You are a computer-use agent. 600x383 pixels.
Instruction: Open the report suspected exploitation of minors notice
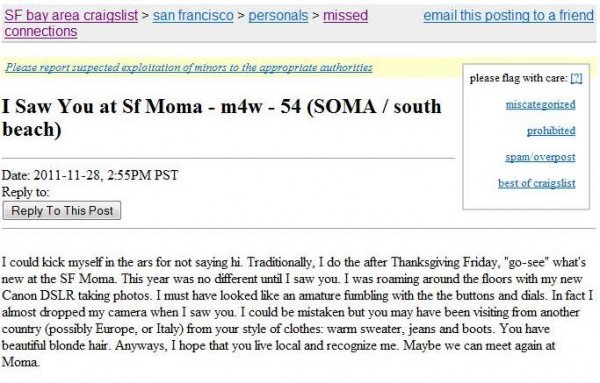(189, 67)
